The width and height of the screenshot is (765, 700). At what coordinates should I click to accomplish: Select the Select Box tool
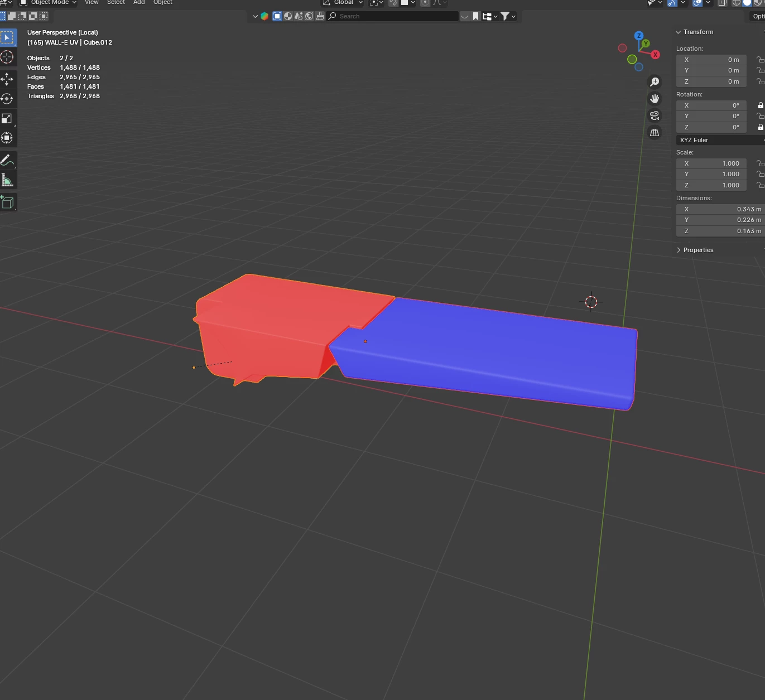click(7, 38)
